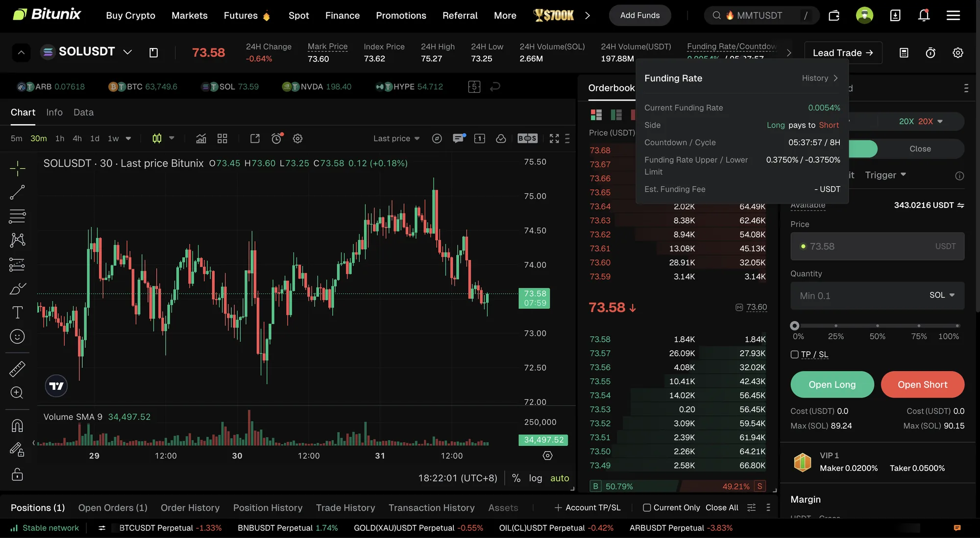Click the Open Long button
980x538 pixels.
(832, 384)
